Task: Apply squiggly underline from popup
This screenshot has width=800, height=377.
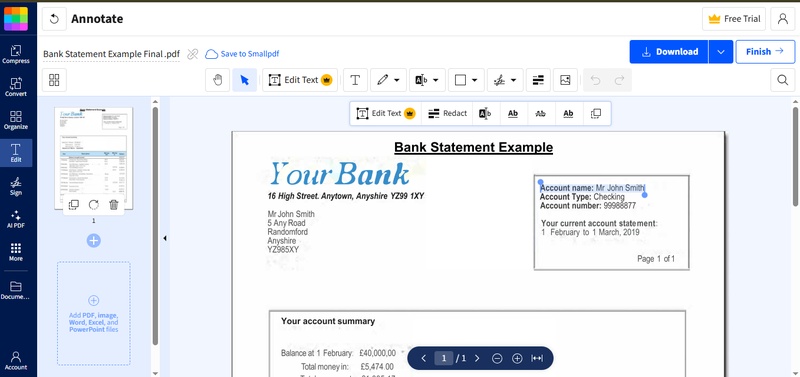Action: (568, 113)
